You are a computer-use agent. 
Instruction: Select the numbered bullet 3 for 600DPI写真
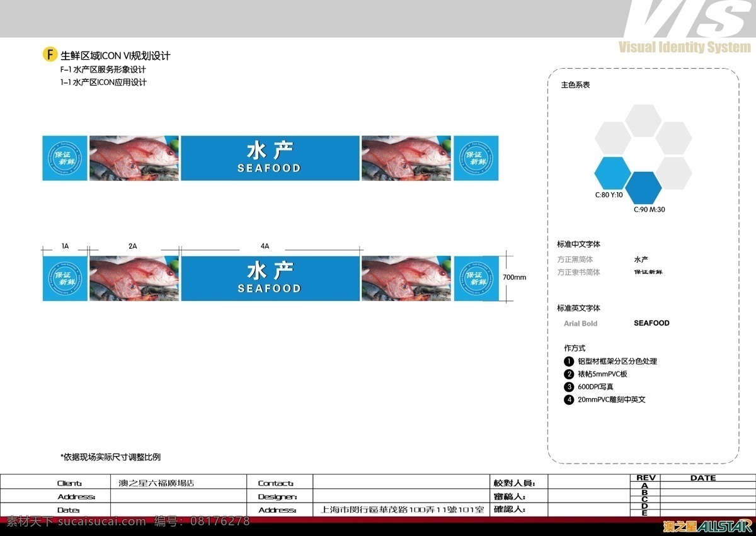coord(570,387)
